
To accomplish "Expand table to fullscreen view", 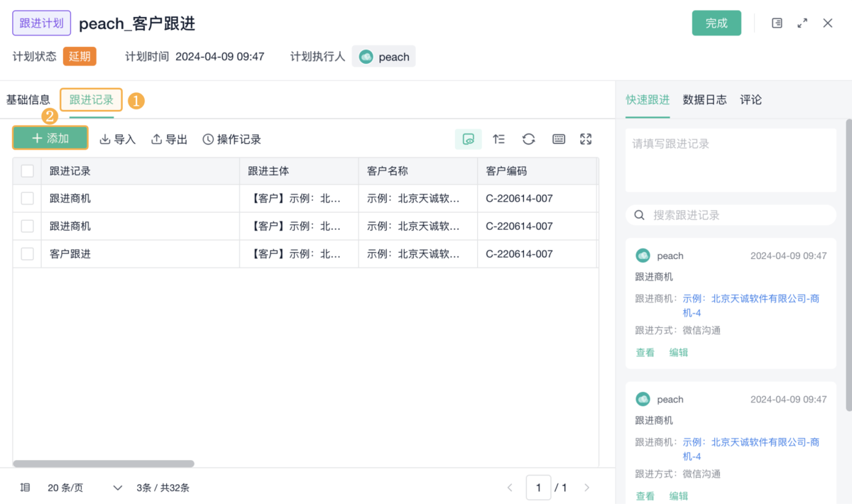I will click(586, 139).
